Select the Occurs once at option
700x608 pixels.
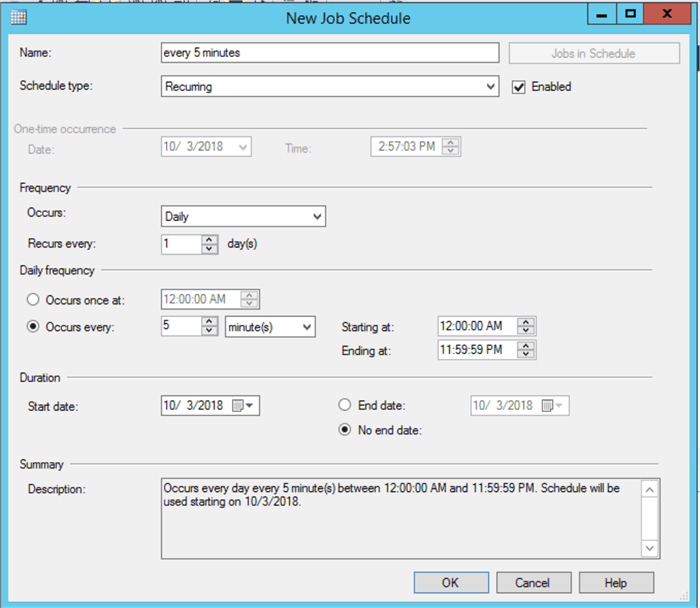point(34,299)
